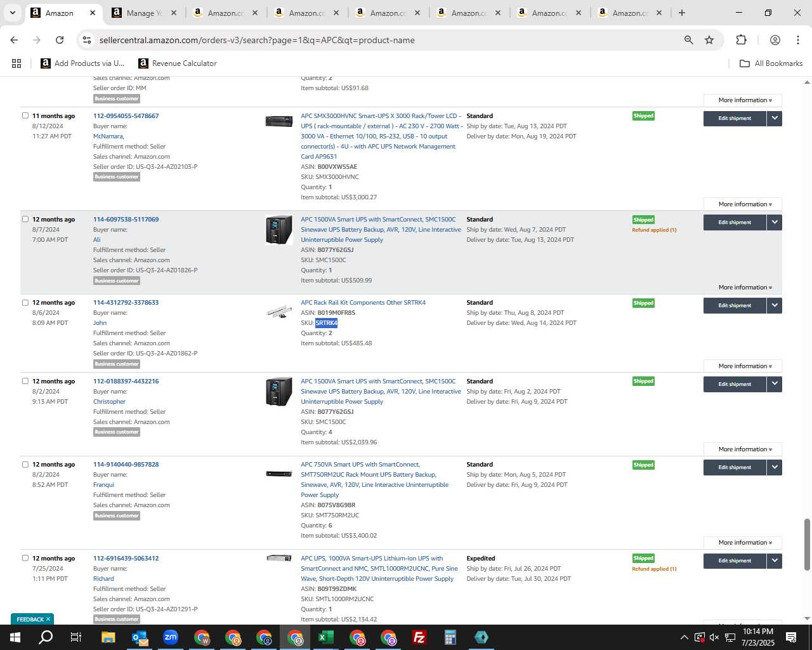Image resolution: width=812 pixels, height=650 pixels.
Task: Click the browser back arrow
Action: pyautogui.click(x=14, y=40)
